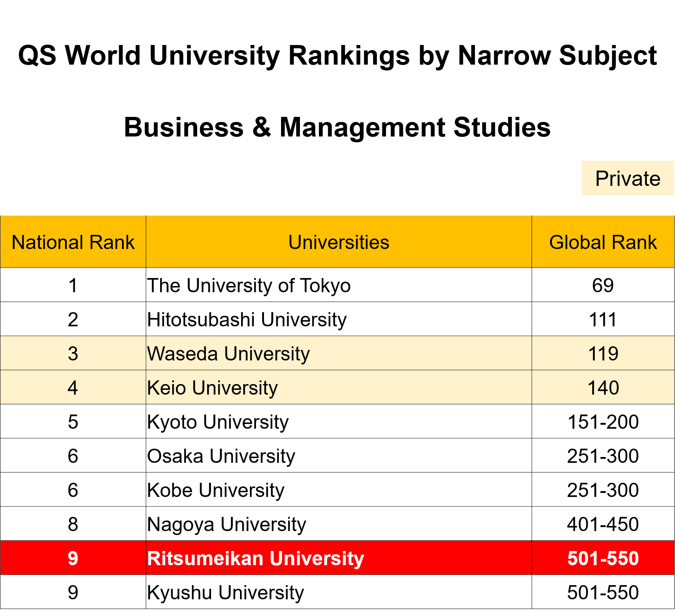Select Hitotsubashi University in the table
This screenshot has height=616, width=675.
247,319
